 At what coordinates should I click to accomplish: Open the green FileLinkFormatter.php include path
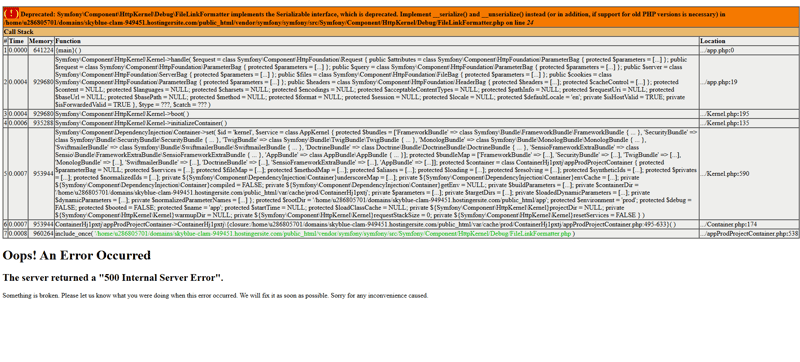332,234
